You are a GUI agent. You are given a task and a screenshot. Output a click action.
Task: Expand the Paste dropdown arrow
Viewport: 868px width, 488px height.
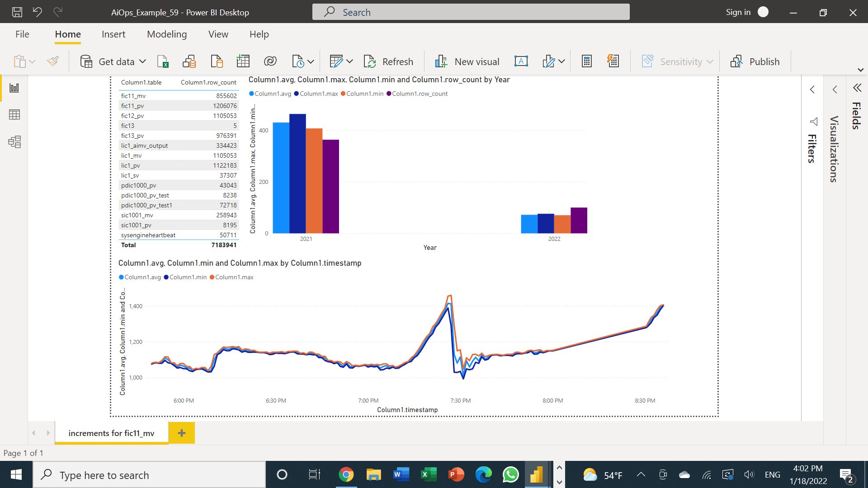(32, 62)
